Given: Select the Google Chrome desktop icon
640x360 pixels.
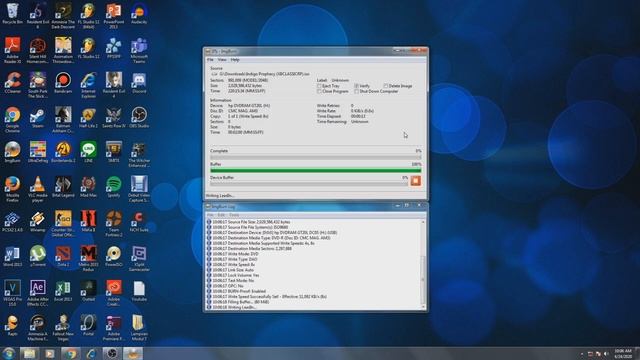Looking at the screenshot, I should click(12, 120).
